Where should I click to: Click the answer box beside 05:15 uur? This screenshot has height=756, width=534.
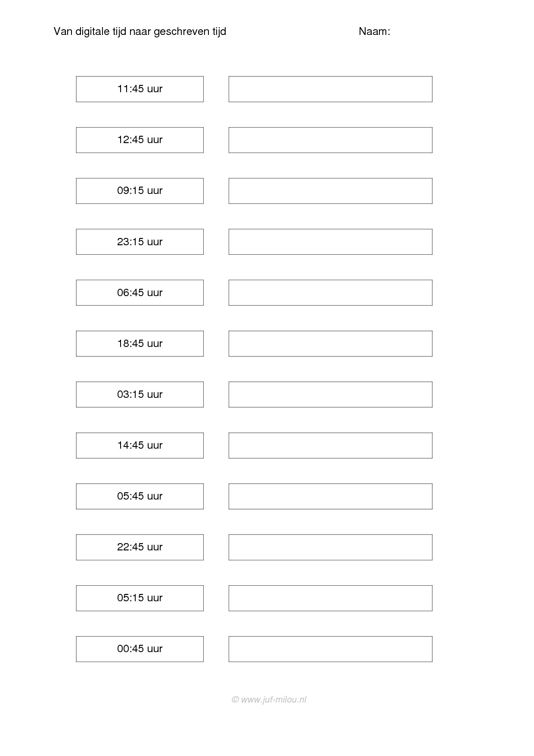coord(330,598)
